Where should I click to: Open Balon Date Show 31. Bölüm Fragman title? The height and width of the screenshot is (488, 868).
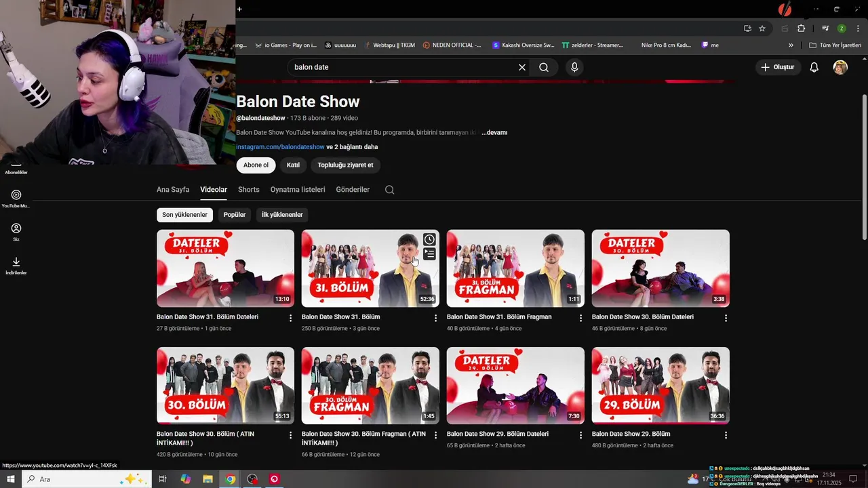coord(499,317)
